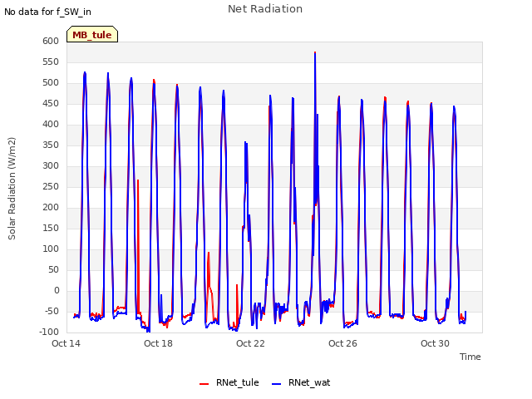Click the 200 y-axis tick label

[51, 207]
